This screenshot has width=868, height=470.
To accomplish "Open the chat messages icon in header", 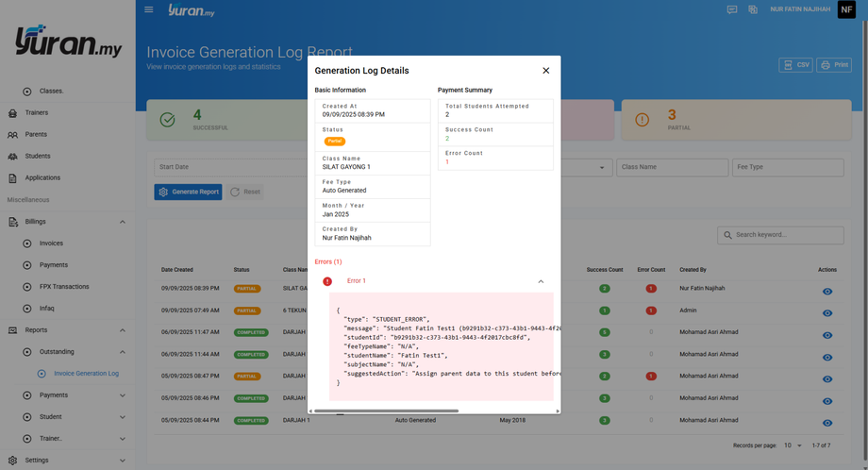I will tap(732, 9).
